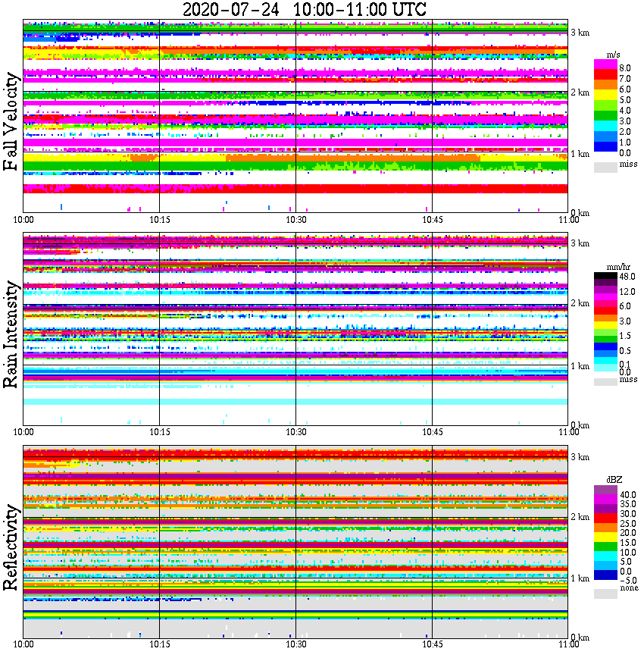
Task: Click the "3 km" label on the Reflectivity plot
Action: pos(580,457)
